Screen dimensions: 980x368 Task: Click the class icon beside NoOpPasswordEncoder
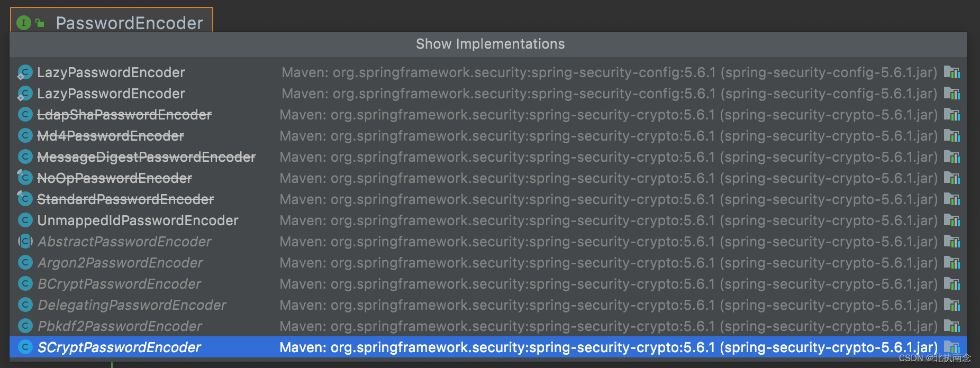coord(24,178)
